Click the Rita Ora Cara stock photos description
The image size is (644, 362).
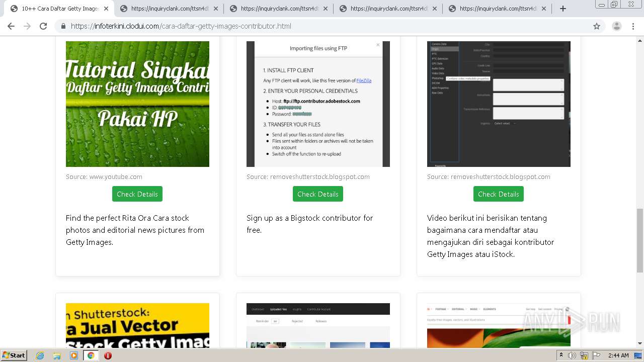tap(135, 230)
